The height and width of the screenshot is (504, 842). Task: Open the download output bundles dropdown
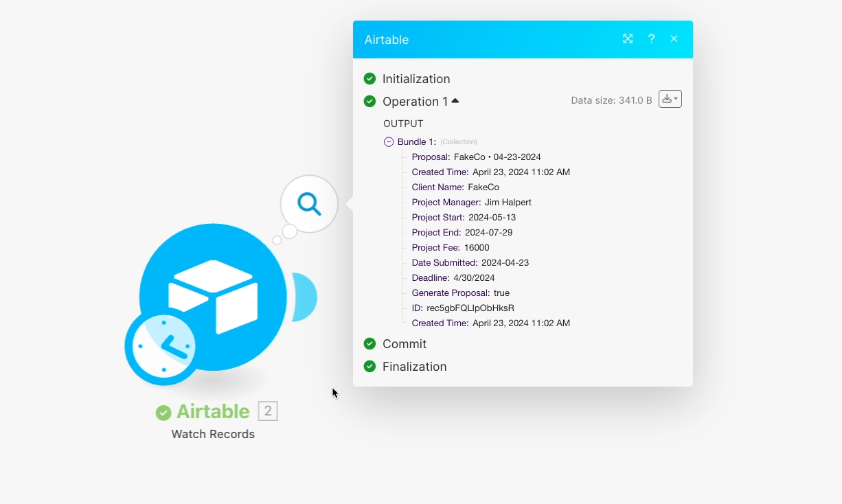[670, 99]
